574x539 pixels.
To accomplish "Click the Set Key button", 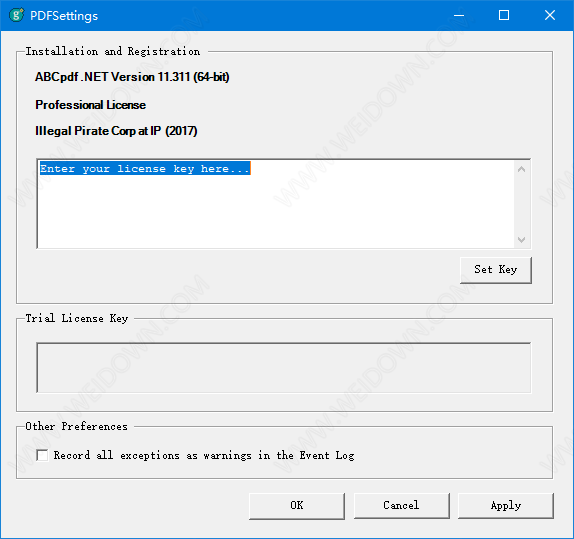I will (496, 270).
